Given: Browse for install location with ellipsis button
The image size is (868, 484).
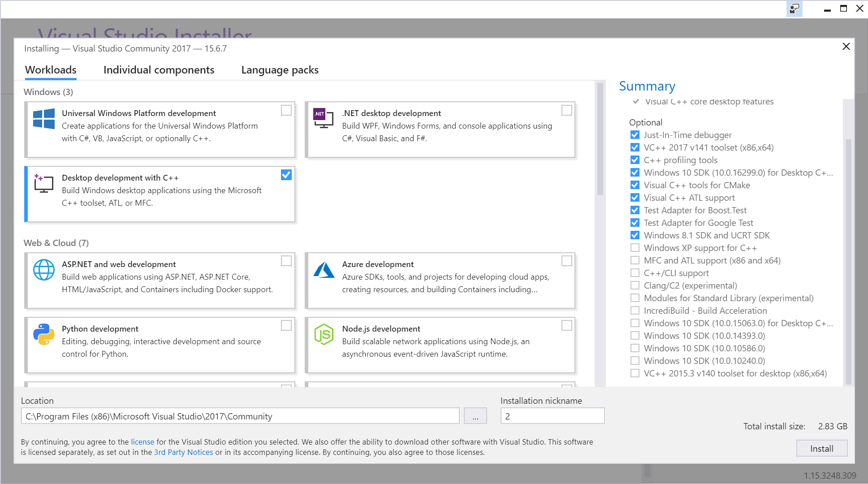Looking at the screenshot, I should tap(475, 416).
